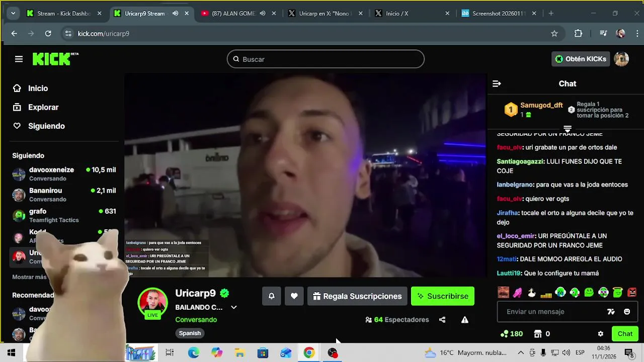The image size is (644, 362).
Task: Insert the red angry face emote
Action: [632, 292]
